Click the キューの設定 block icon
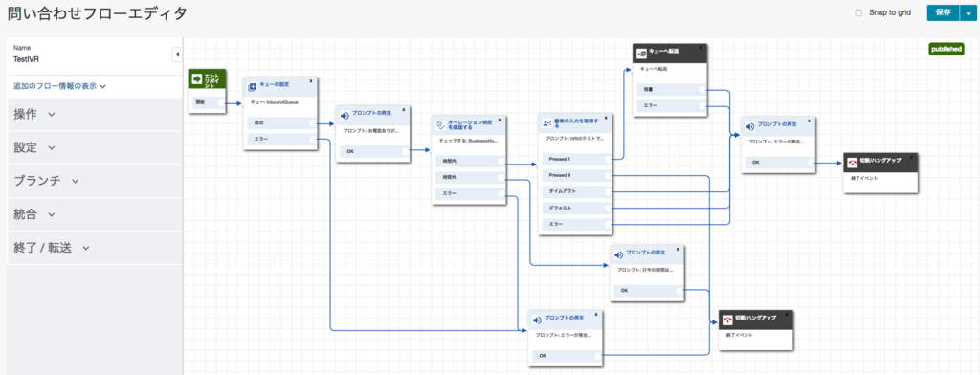 point(253,87)
